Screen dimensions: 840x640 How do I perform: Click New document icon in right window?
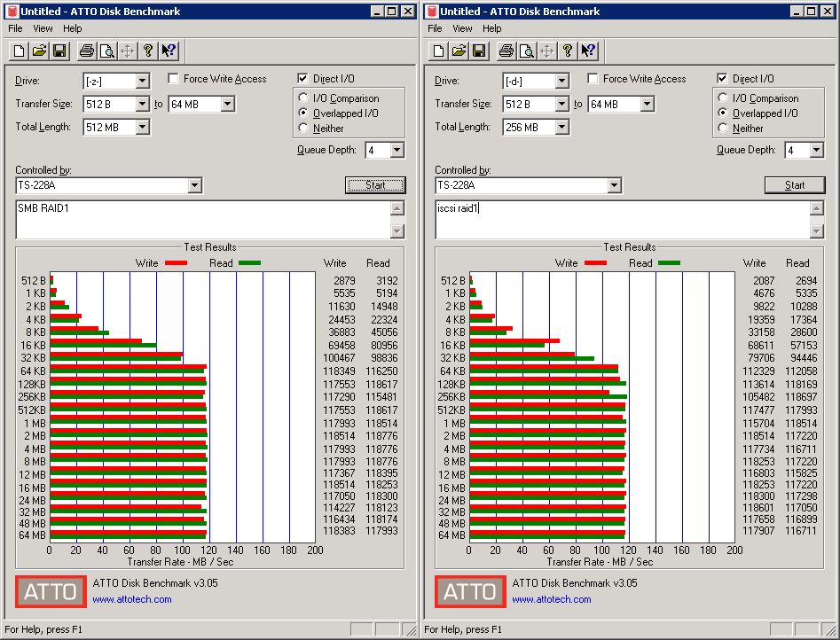[438, 51]
